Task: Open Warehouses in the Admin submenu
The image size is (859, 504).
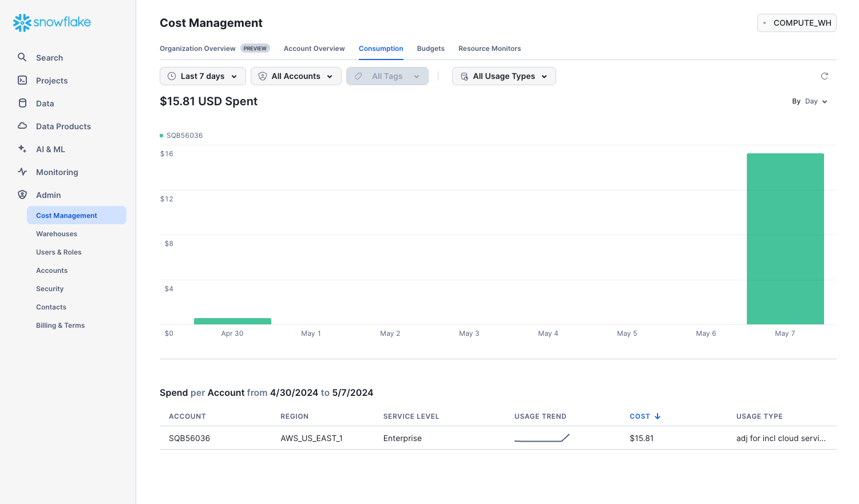Action: (x=57, y=234)
